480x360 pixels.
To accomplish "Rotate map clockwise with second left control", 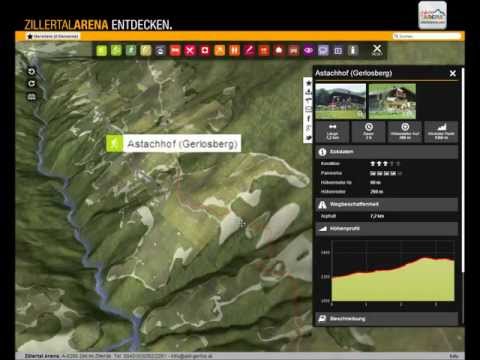I will (x=32, y=84).
